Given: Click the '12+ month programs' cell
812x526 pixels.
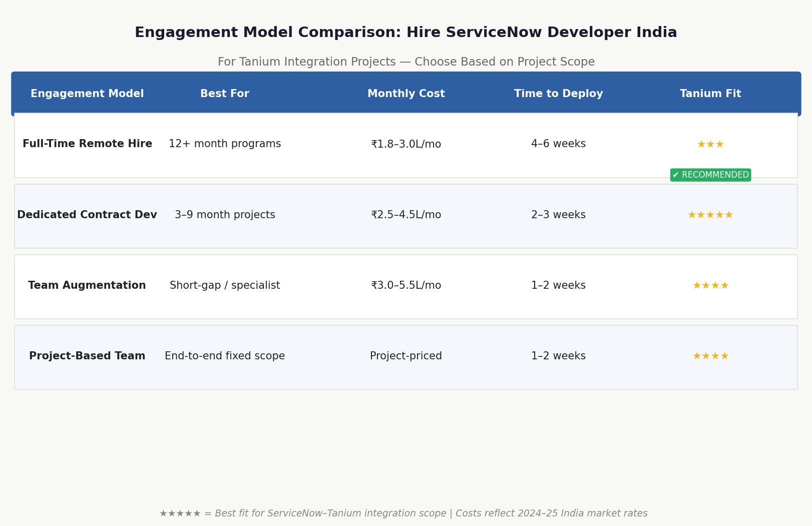Looking at the screenshot, I should point(225,144).
